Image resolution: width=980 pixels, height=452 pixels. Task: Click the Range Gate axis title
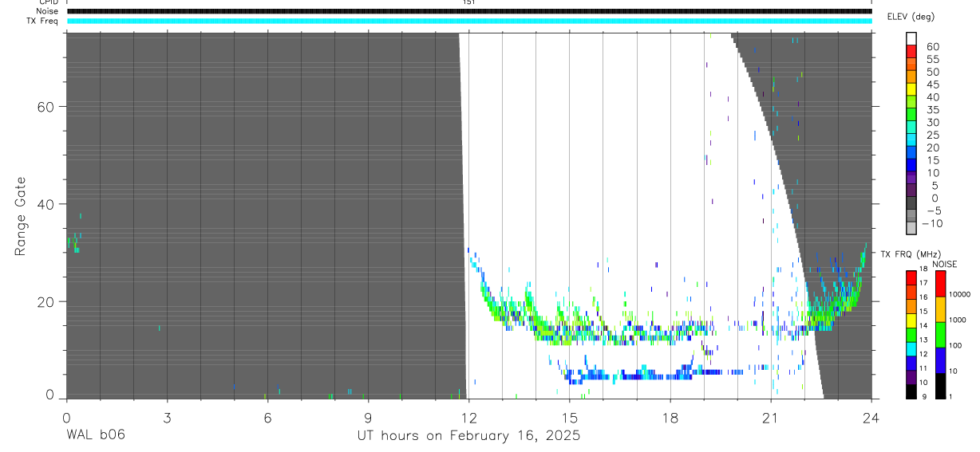click(x=20, y=216)
